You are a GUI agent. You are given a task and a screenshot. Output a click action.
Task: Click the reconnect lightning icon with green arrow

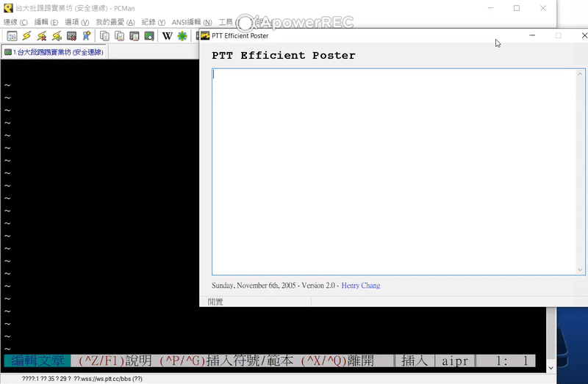click(57, 36)
